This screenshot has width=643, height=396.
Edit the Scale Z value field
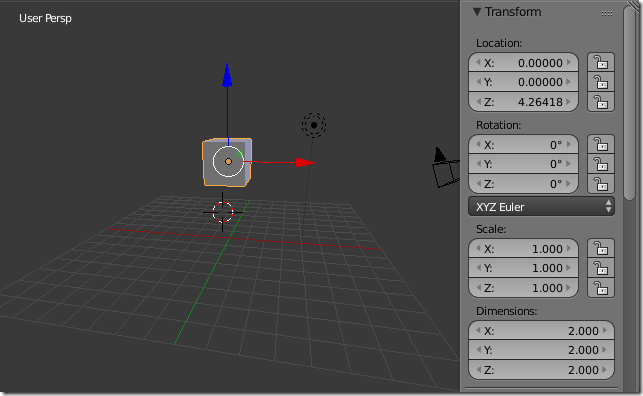point(523,288)
